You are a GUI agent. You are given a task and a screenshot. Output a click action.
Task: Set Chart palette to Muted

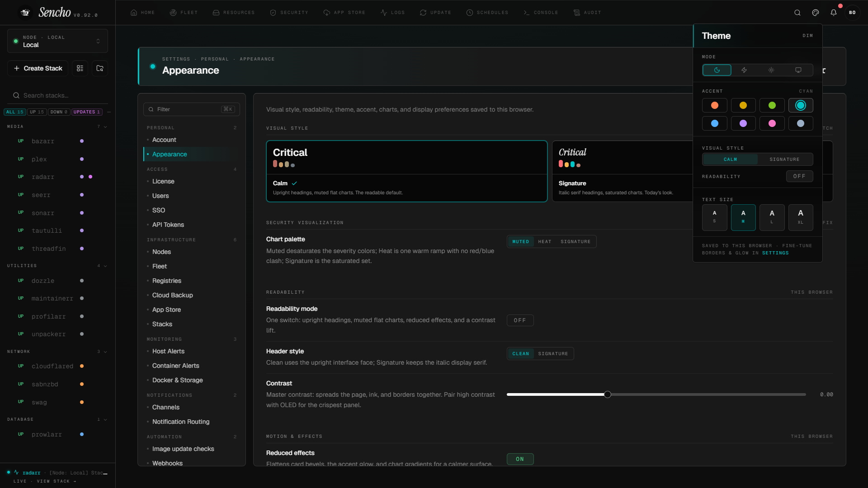pos(521,242)
